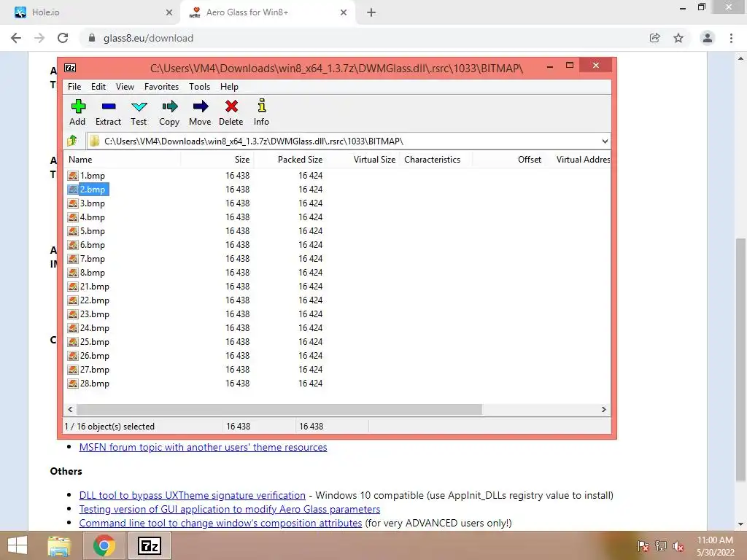Open Windows Start button

click(x=18, y=545)
